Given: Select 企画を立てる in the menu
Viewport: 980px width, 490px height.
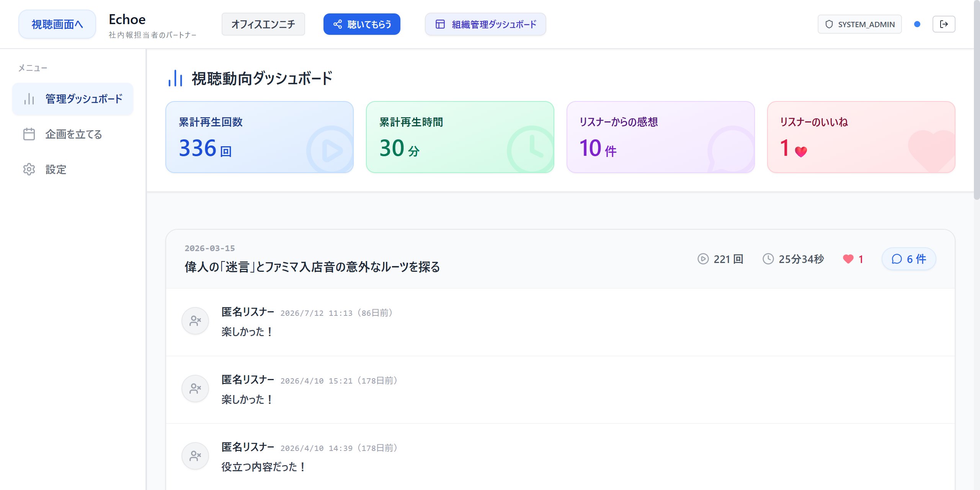Looking at the screenshot, I should tap(73, 134).
